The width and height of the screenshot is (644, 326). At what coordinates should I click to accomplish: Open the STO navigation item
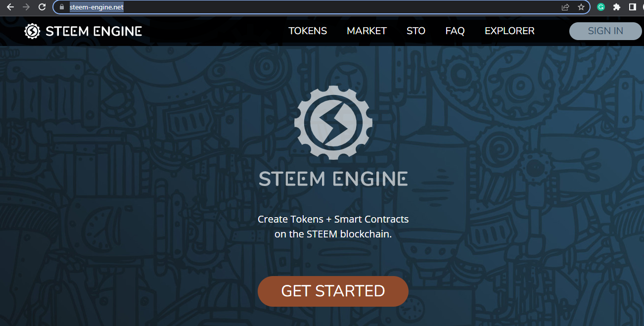pos(416,31)
